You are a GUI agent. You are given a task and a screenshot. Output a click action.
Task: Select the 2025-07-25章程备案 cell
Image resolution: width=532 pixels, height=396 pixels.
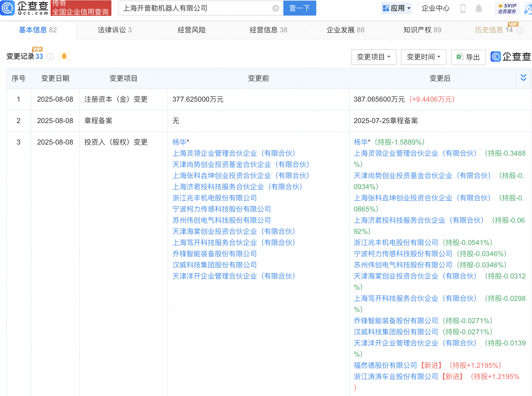click(440, 121)
